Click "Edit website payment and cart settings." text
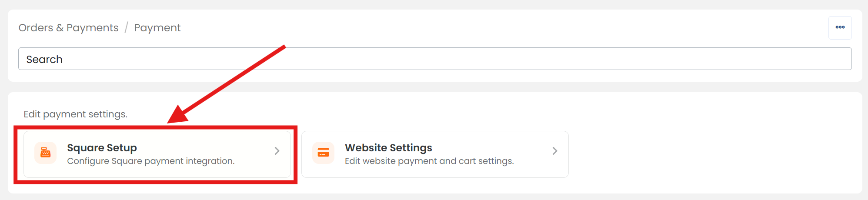868x200 pixels. [429, 161]
